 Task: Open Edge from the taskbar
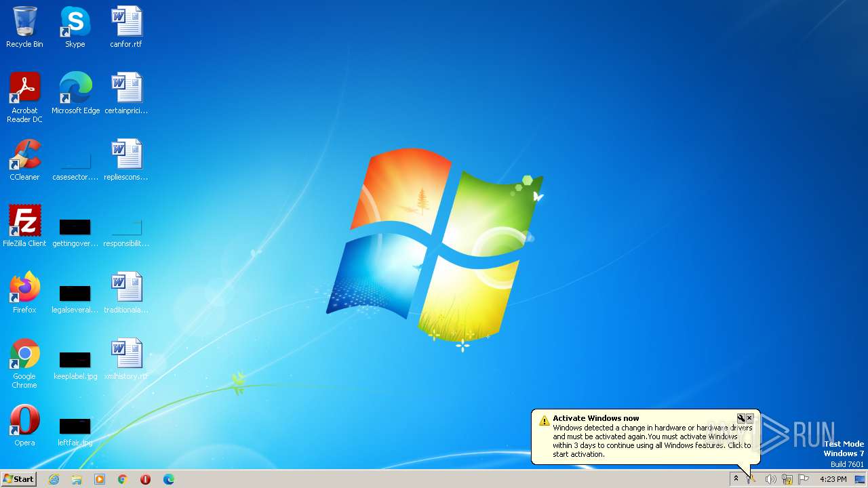[x=169, y=479]
